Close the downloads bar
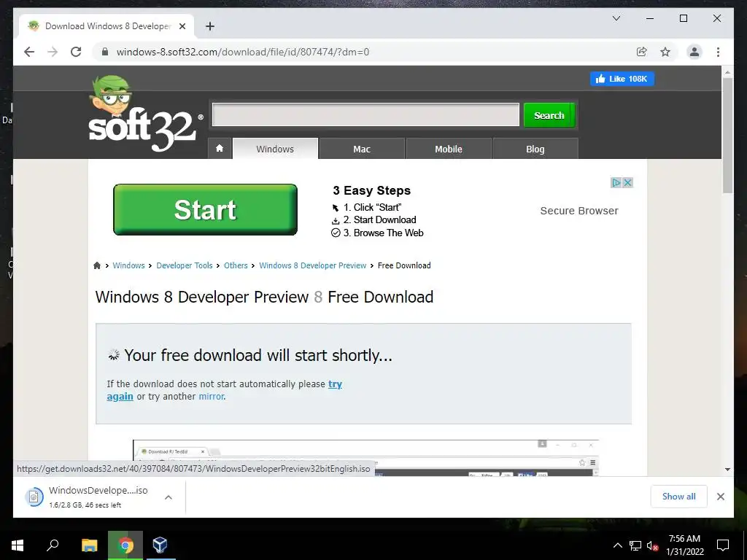The height and width of the screenshot is (560, 747). tap(720, 497)
